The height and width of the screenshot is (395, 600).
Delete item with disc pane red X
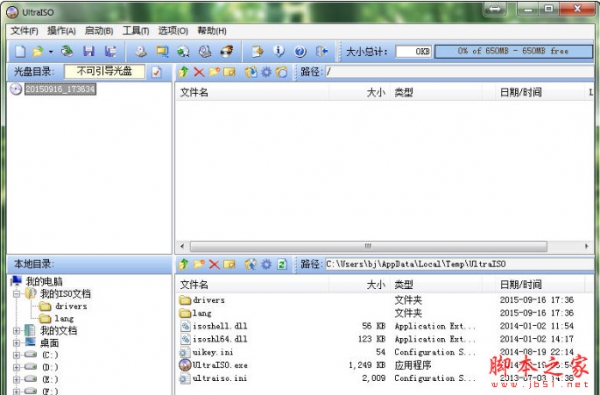199,72
